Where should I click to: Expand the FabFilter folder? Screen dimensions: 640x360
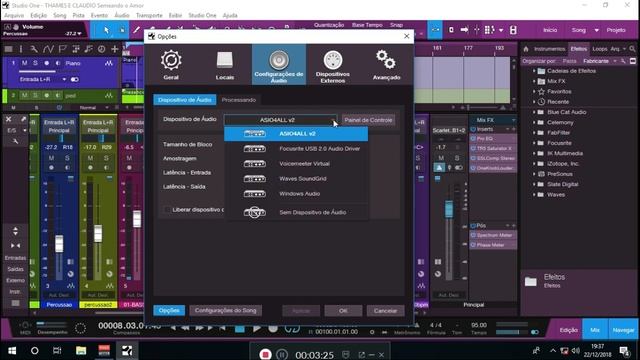(x=534, y=133)
